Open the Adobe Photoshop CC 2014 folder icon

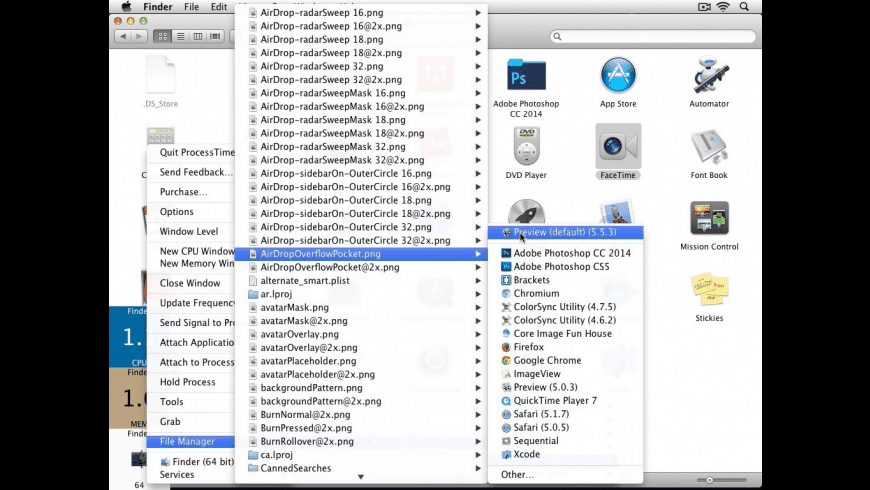[x=526, y=75]
